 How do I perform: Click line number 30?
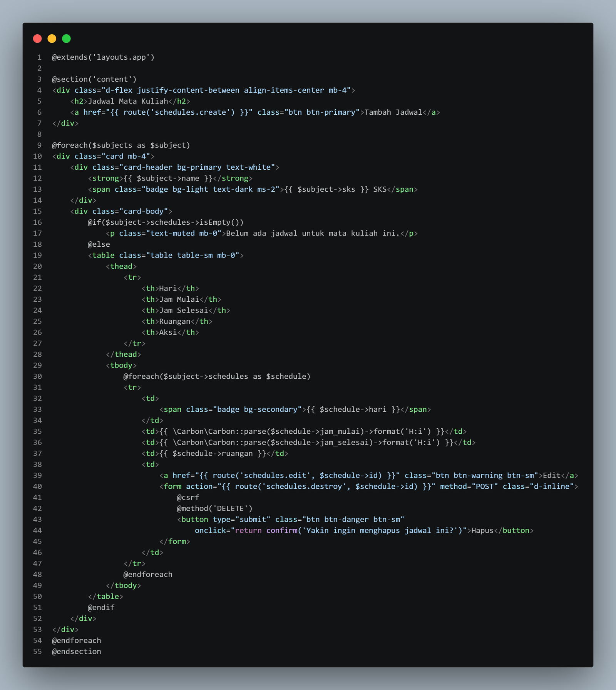click(37, 376)
